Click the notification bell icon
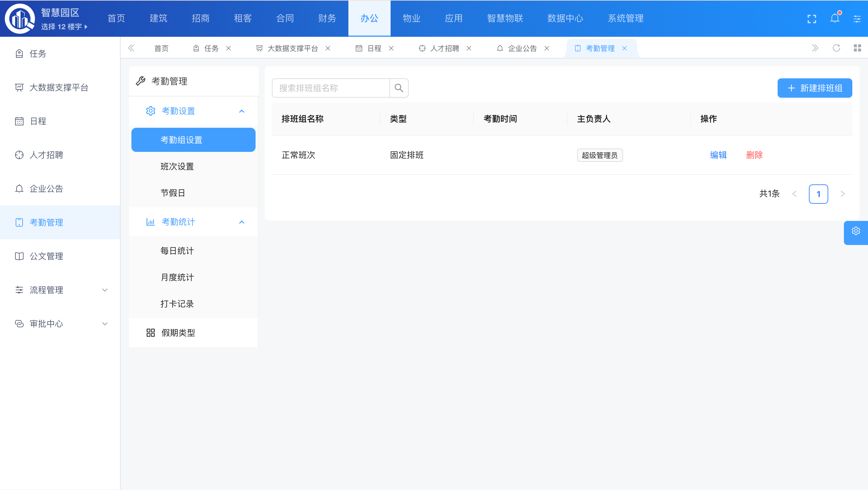 click(x=834, y=19)
